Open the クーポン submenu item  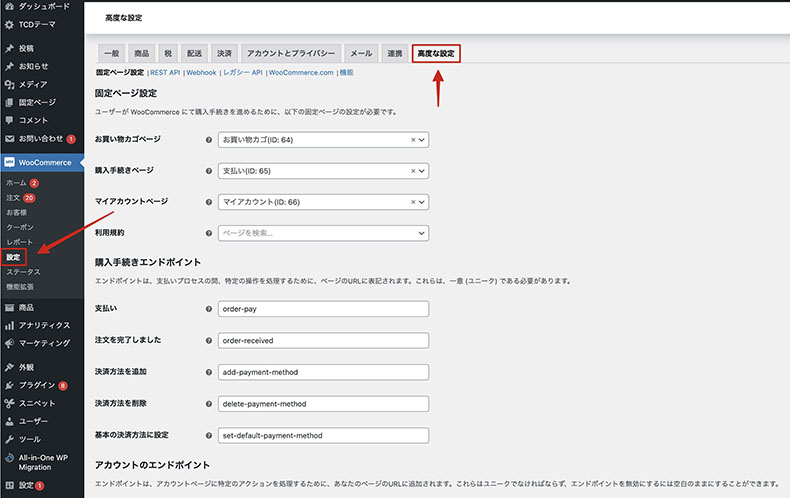click(x=20, y=227)
